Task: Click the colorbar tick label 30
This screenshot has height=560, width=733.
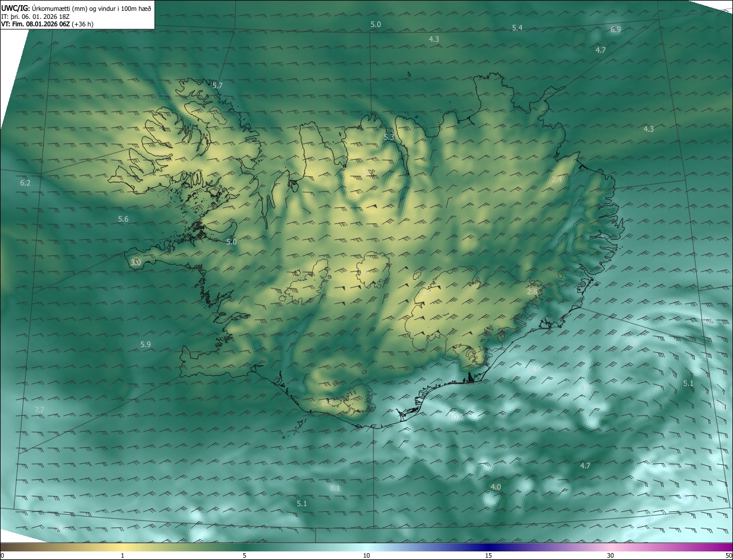Action: 610,555
